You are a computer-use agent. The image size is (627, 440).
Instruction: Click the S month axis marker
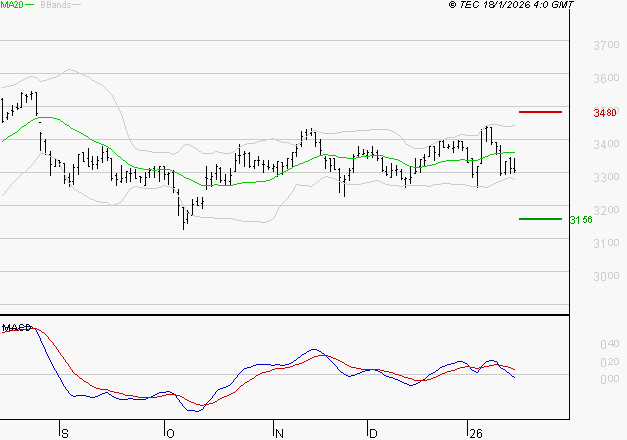[x=65, y=434]
